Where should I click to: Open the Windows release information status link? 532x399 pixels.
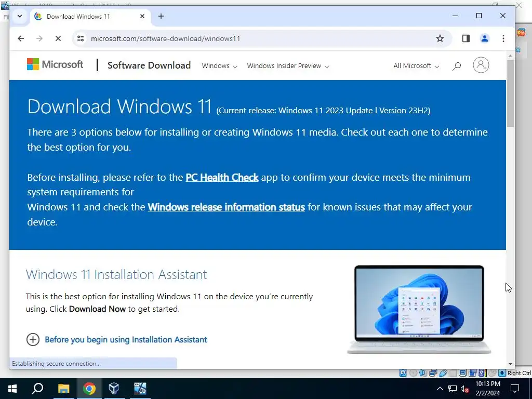point(227,207)
